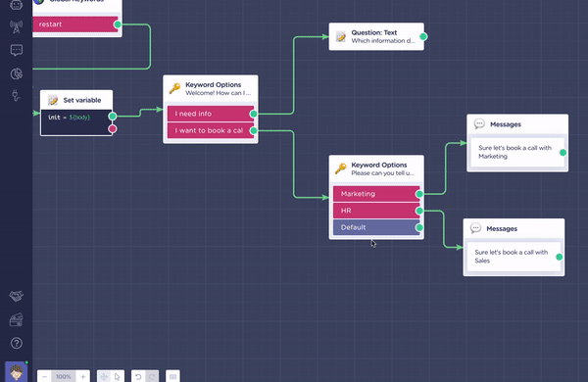The height and width of the screenshot is (382, 588).
Task: Open the chat messages sidebar icon
Action: (x=16, y=50)
